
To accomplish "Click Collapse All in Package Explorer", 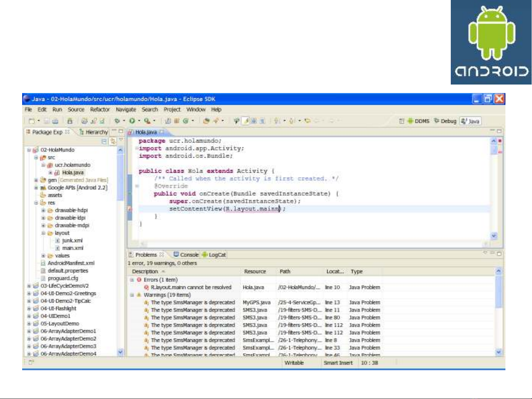I will (x=104, y=141).
